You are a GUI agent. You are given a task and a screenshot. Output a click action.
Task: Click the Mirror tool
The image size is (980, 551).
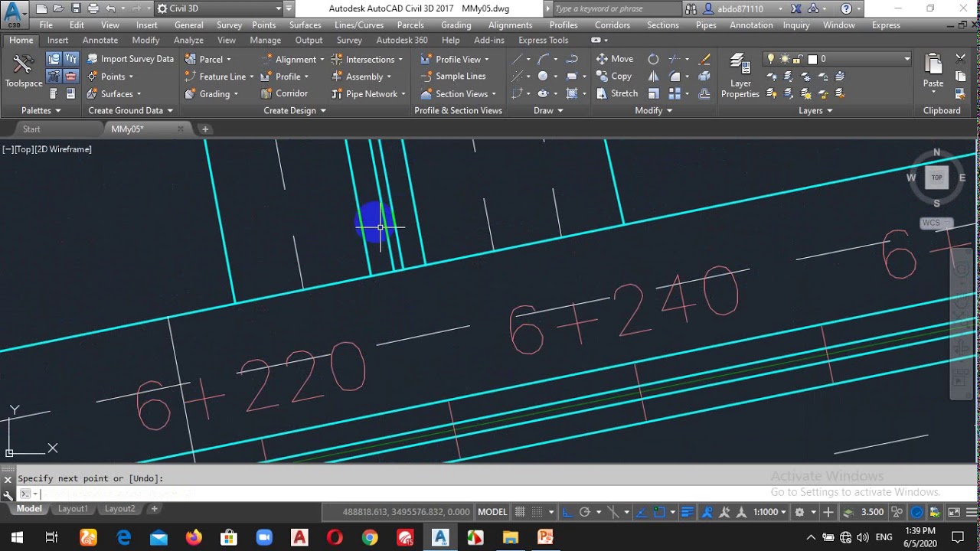tap(653, 77)
